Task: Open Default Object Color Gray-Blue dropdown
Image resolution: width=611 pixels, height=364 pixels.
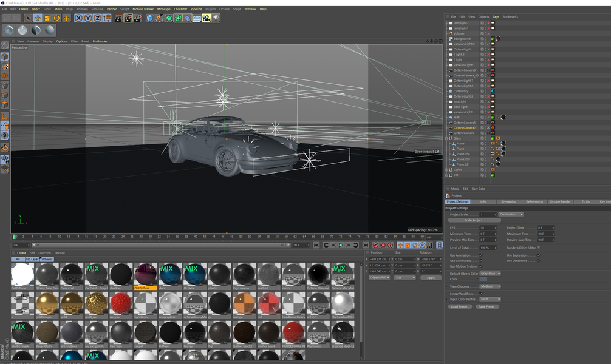Action: click(x=490, y=274)
